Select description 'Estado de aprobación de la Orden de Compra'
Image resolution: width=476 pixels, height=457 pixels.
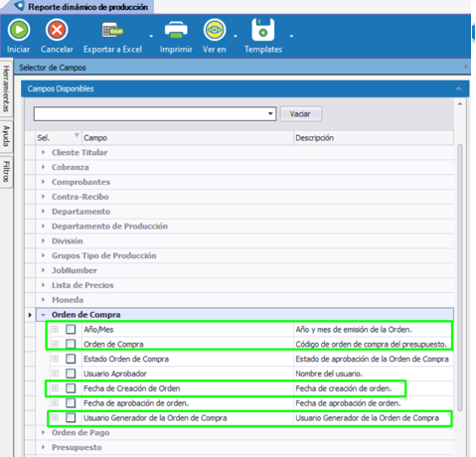pos(372,359)
